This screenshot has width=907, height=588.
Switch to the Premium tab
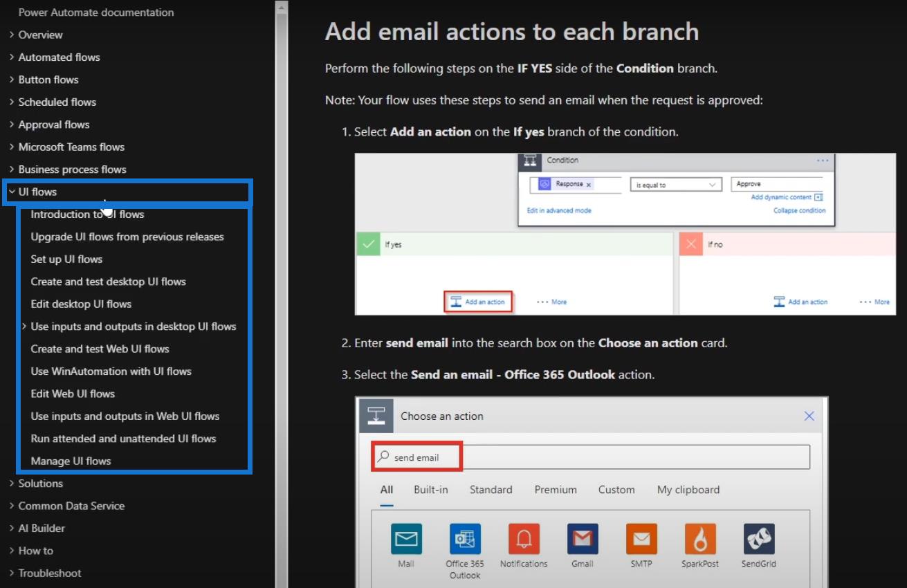click(x=556, y=489)
